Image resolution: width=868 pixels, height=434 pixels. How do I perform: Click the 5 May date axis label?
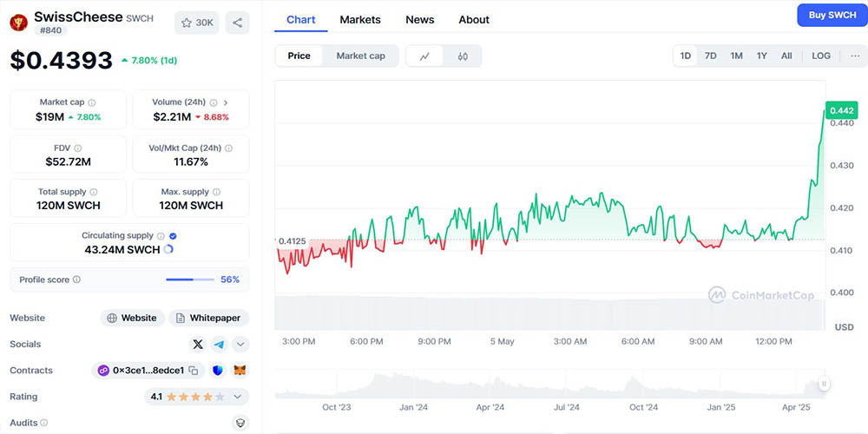502,341
